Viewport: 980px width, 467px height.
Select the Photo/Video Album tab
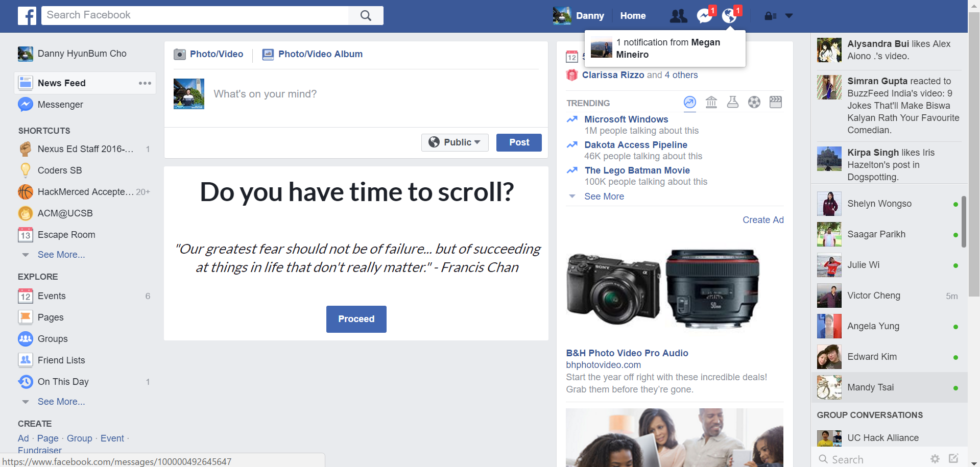(x=313, y=54)
